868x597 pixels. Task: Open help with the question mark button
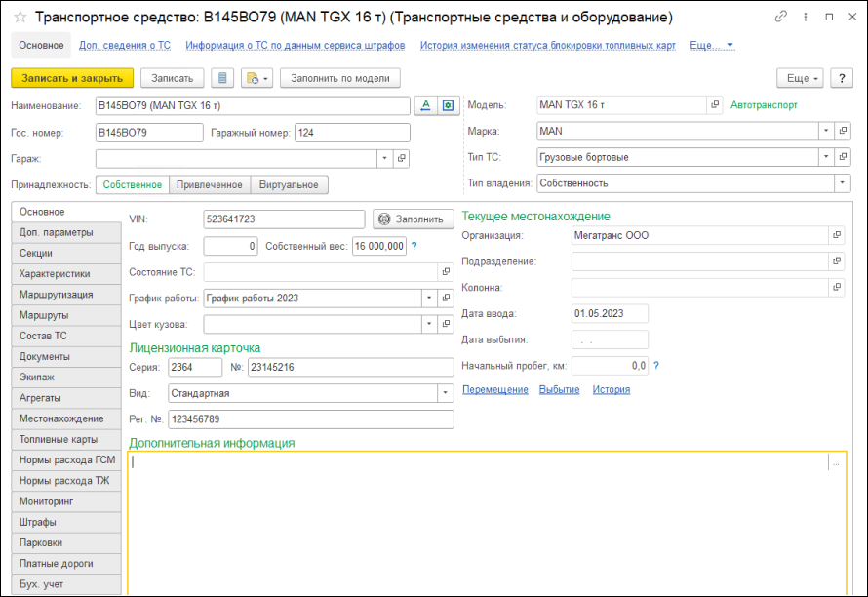coord(841,78)
